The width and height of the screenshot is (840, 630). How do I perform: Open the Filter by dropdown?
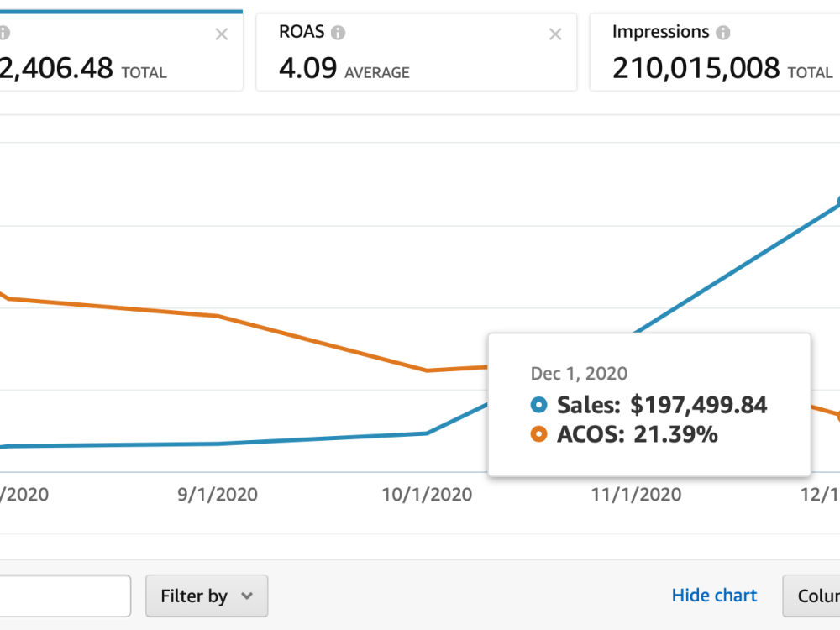click(207, 596)
